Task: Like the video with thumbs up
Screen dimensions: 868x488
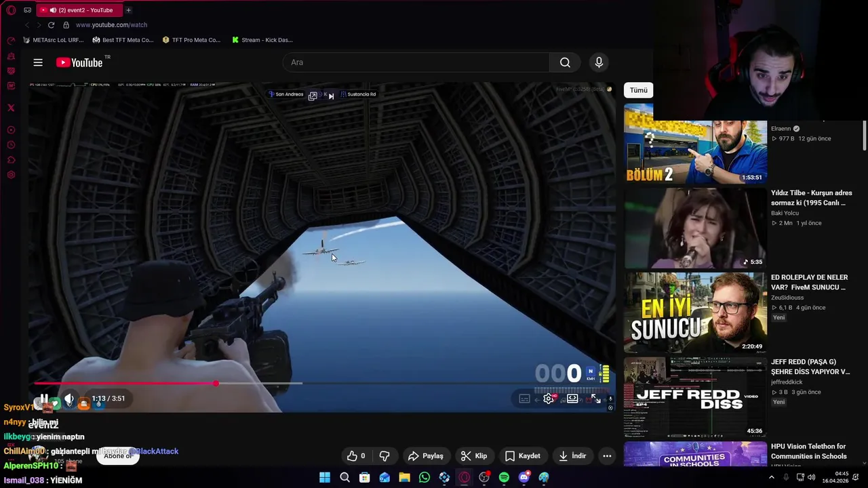Action: tap(356, 456)
